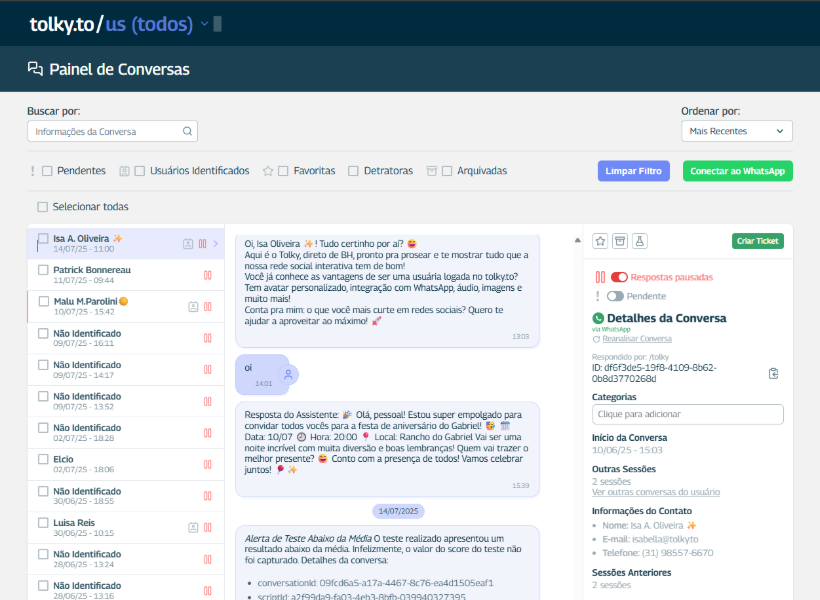Viewport: 820px width, 600px height.
Task: Click the pause icon on Patrick Bonnereau row
Action: [208, 275]
